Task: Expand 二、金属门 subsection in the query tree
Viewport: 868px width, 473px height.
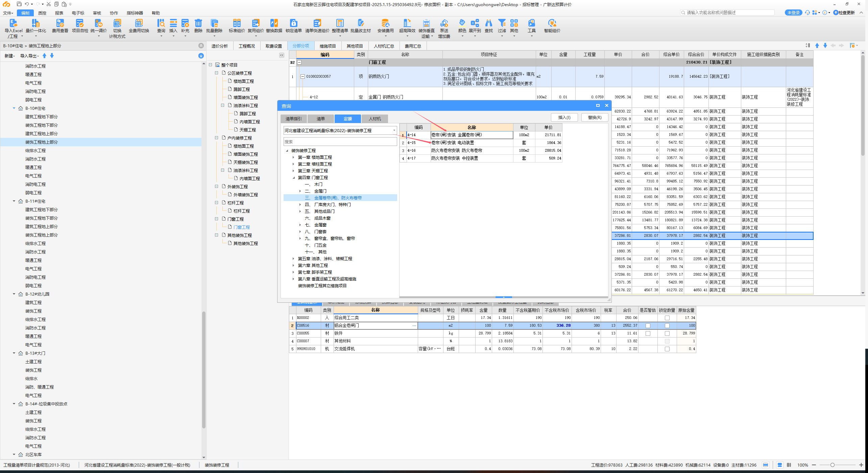Action: [x=300, y=191]
